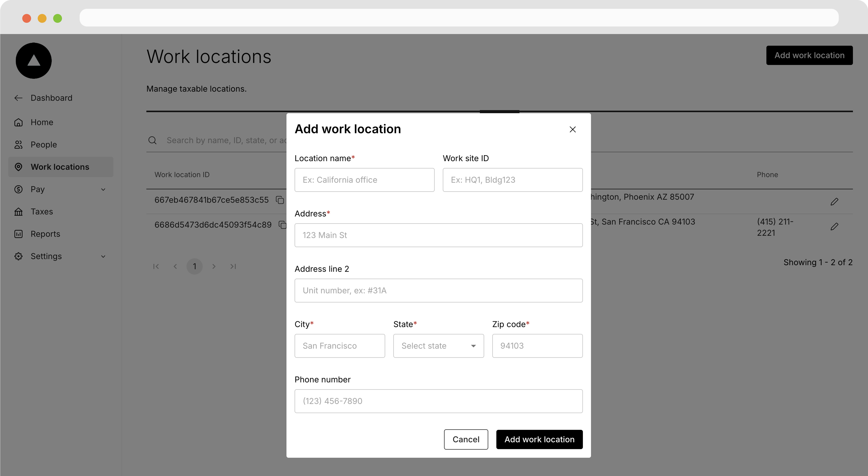The height and width of the screenshot is (476, 868).
Task: Open Taxes in the sidebar
Action: coord(61,212)
